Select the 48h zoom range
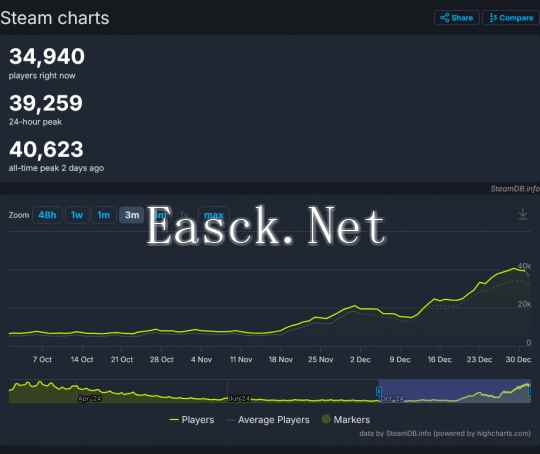This screenshot has width=540, height=454. coord(47,215)
